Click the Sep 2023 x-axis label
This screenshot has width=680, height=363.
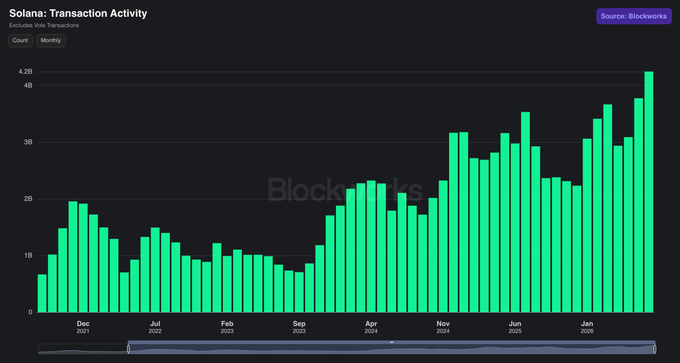pyautogui.click(x=299, y=327)
